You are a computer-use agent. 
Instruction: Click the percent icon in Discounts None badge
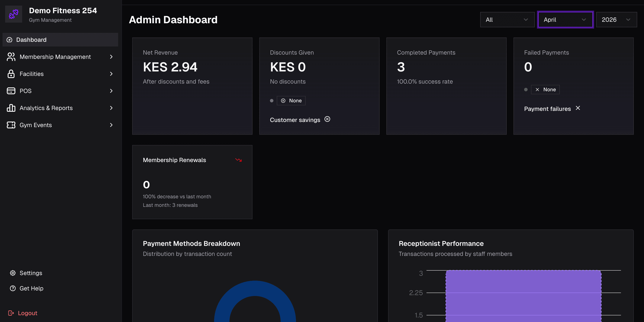tap(283, 101)
